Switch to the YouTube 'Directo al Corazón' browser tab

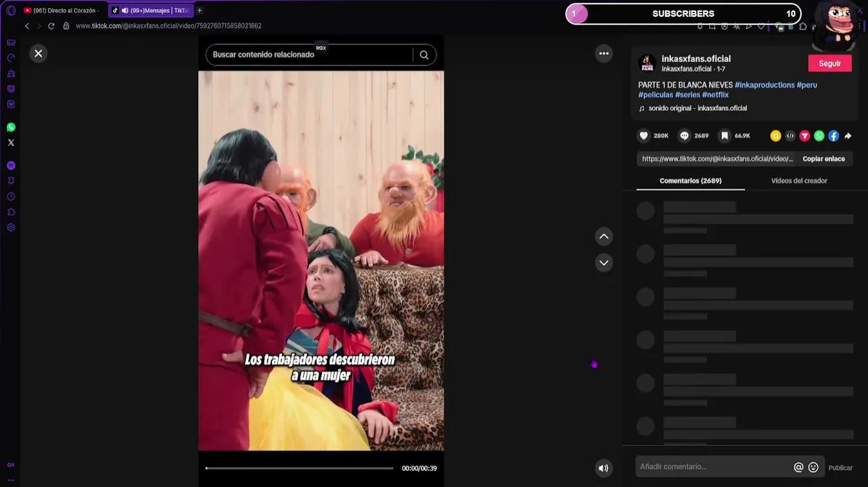62,11
